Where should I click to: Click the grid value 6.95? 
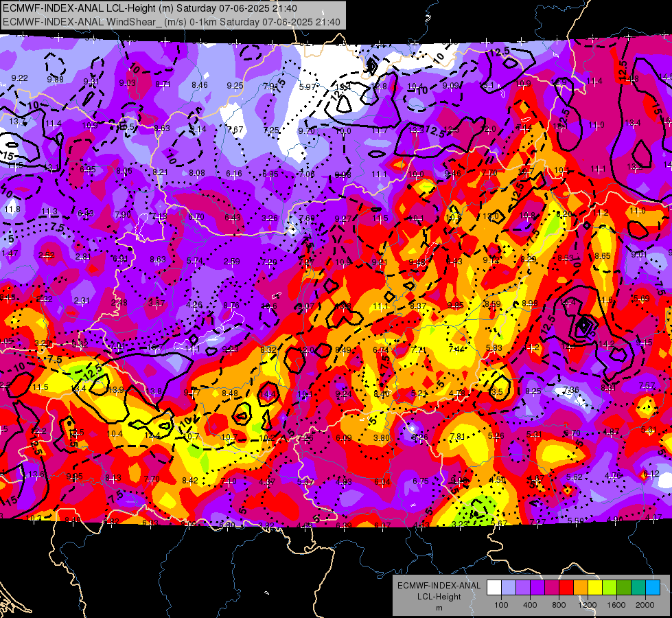88,170
